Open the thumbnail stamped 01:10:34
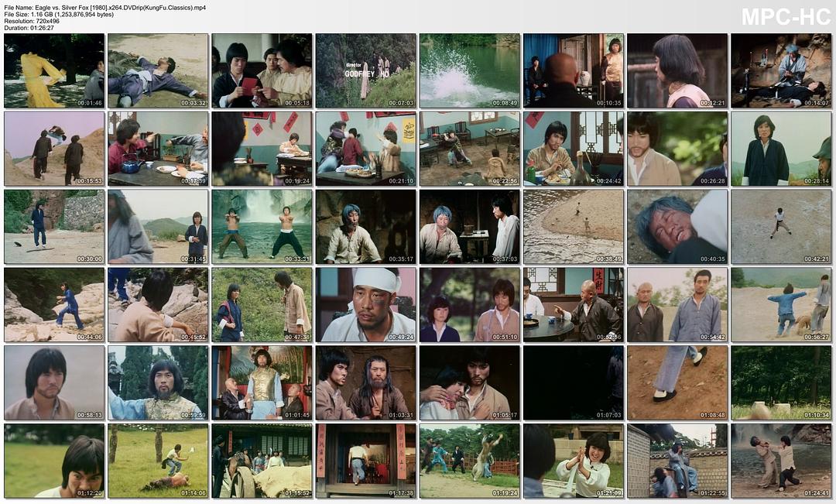836x504 pixels. [781, 382]
